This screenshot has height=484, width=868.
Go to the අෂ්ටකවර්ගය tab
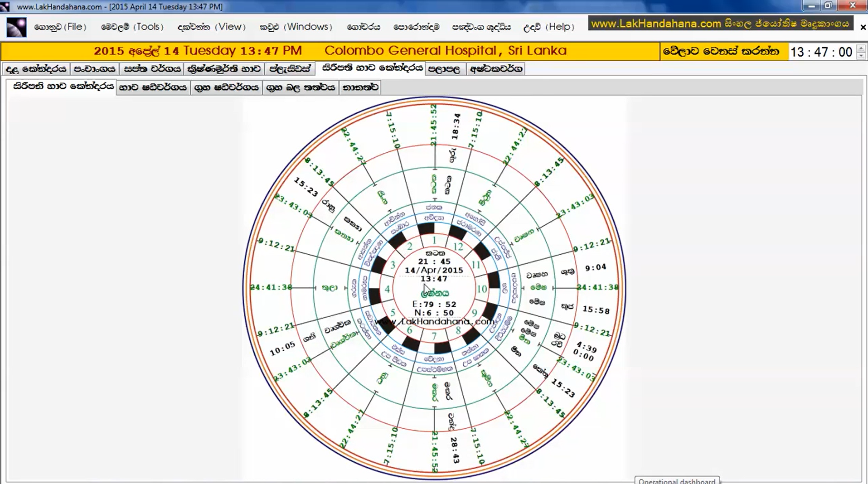point(496,69)
